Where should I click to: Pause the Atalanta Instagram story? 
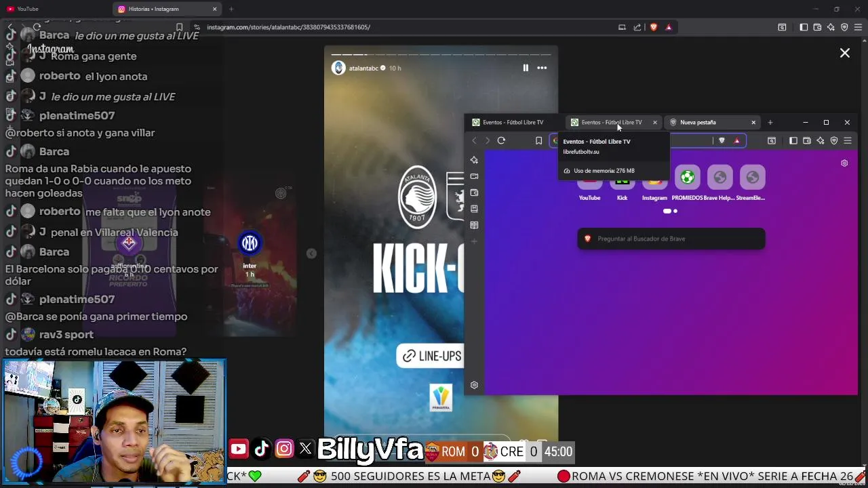(526, 68)
